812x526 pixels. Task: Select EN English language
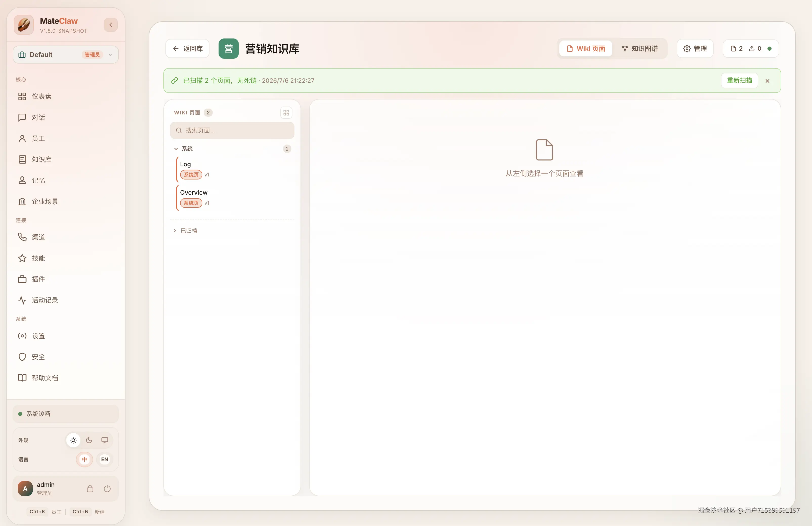(x=105, y=459)
